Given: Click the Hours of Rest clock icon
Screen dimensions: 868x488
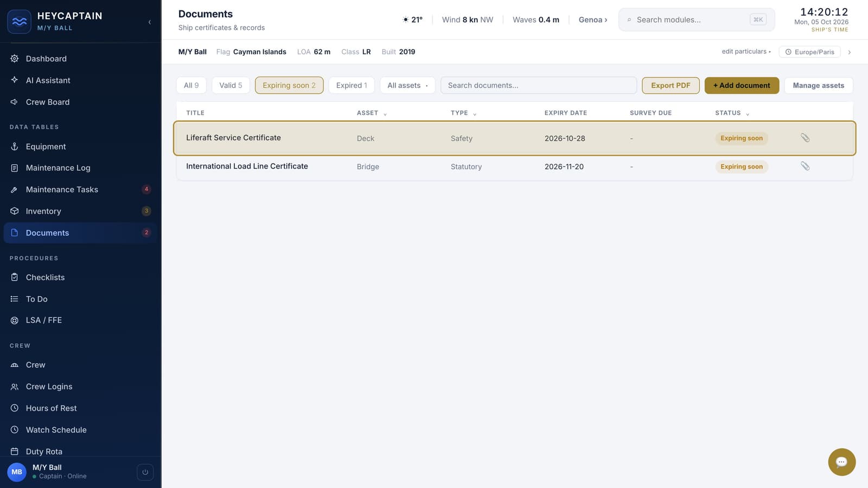Looking at the screenshot, I should 15,408.
